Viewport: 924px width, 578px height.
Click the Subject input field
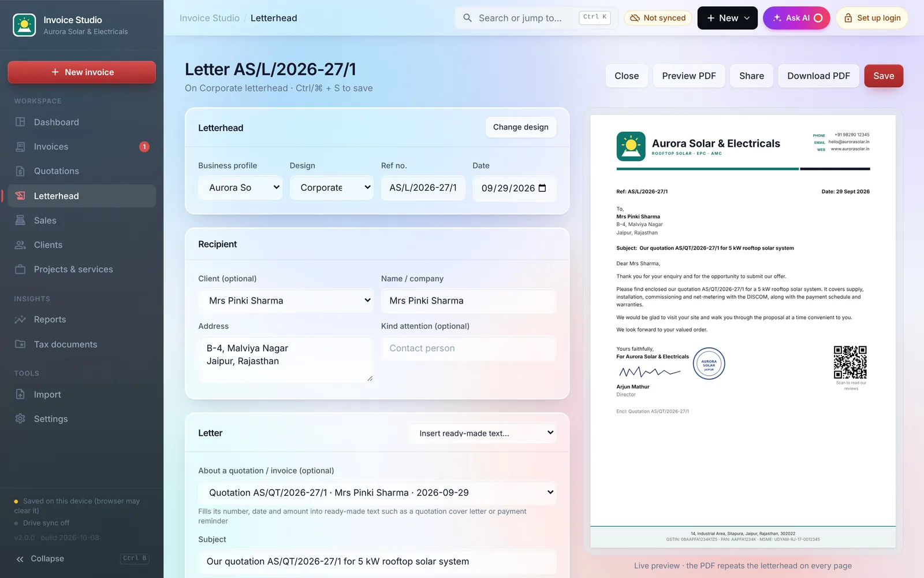[x=377, y=561]
